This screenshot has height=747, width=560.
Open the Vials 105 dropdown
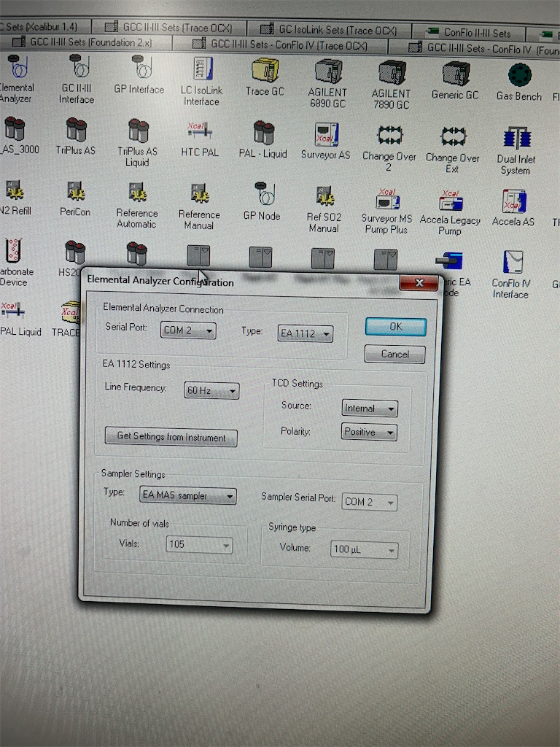pos(199,544)
